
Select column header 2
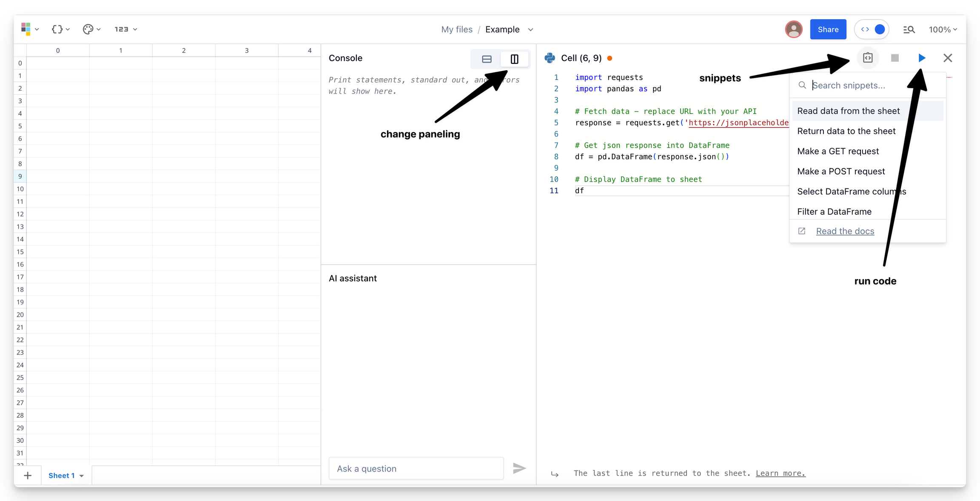tap(184, 50)
